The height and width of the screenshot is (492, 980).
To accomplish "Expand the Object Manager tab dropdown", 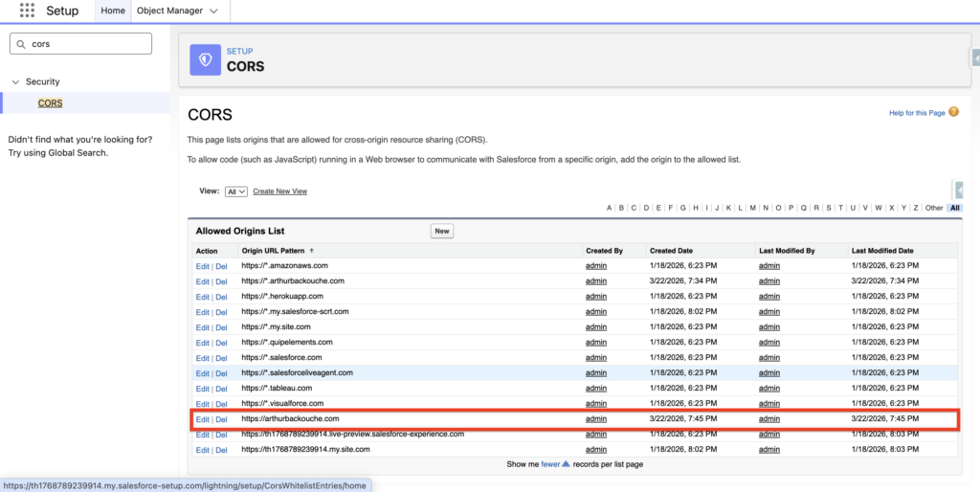I will [x=212, y=11].
